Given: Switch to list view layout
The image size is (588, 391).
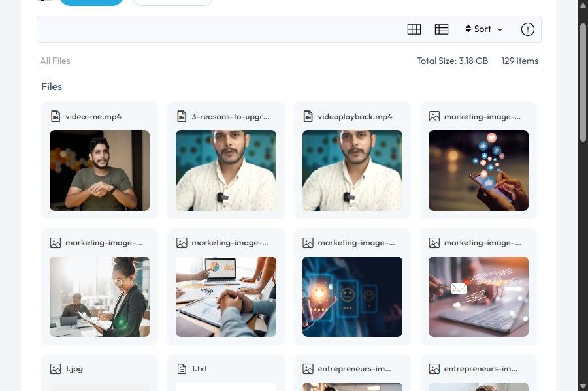Looking at the screenshot, I should click(x=442, y=29).
